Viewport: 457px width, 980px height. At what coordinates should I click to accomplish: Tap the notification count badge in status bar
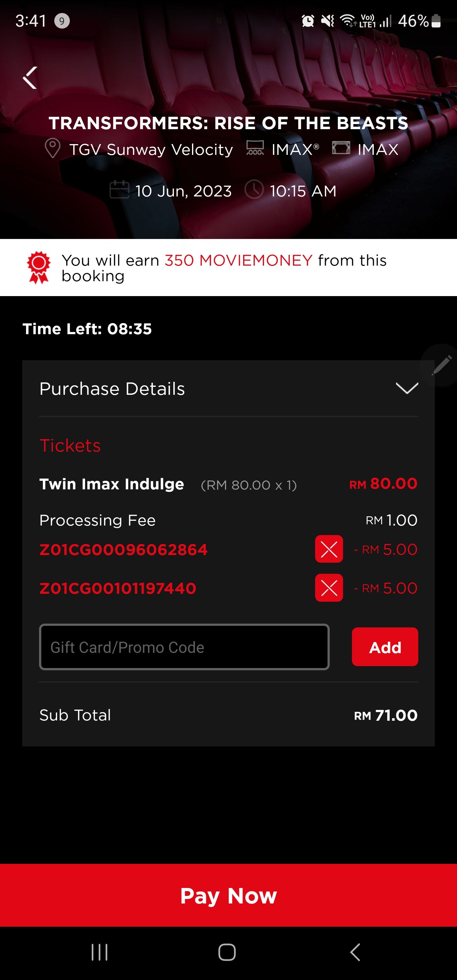click(62, 21)
